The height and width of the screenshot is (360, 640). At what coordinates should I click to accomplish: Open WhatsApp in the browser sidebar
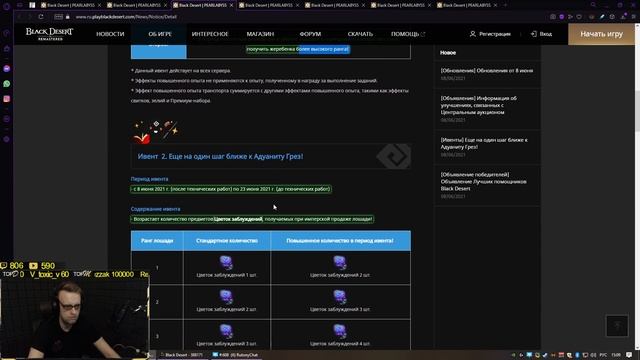pyautogui.click(x=7, y=84)
